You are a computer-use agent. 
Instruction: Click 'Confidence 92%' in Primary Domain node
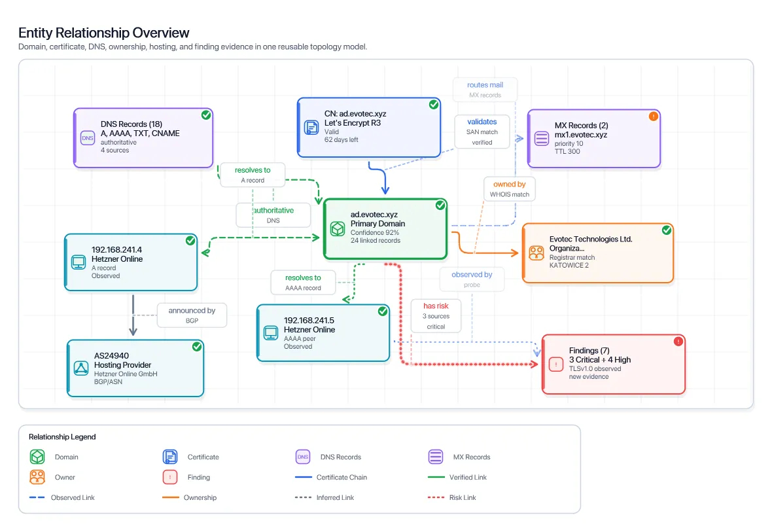375,232
